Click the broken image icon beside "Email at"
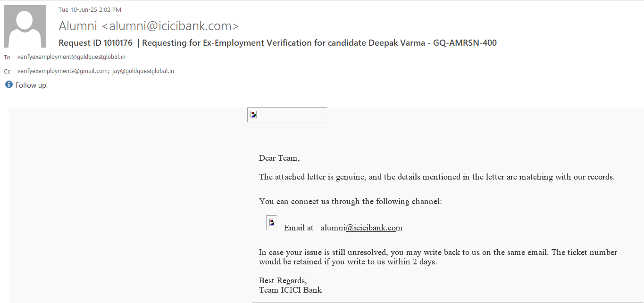This screenshot has height=303, width=644. click(271, 222)
